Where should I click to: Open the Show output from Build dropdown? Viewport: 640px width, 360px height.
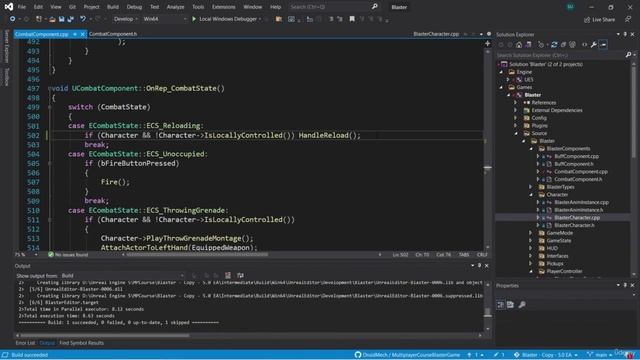tap(122, 276)
